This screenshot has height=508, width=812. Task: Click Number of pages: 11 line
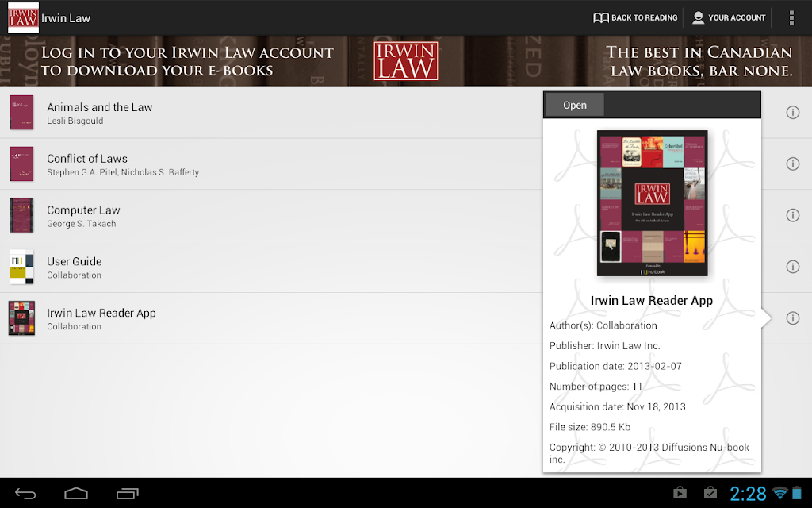[x=596, y=387]
